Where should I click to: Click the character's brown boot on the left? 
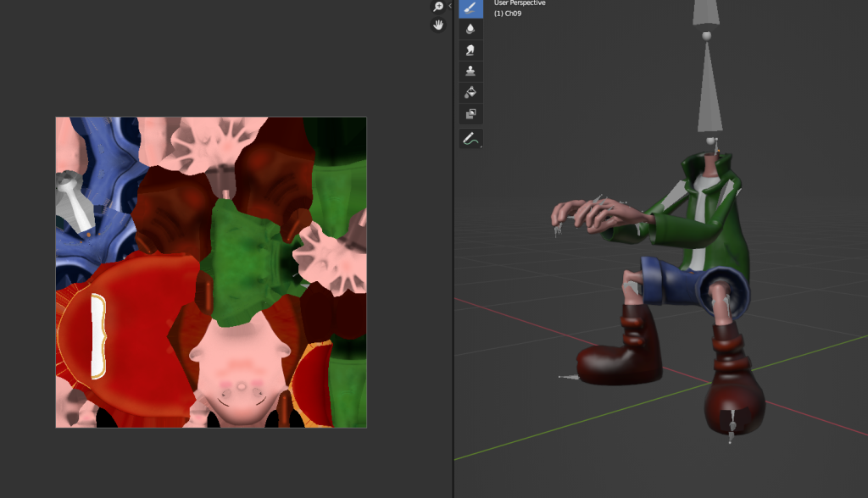[x=617, y=360]
